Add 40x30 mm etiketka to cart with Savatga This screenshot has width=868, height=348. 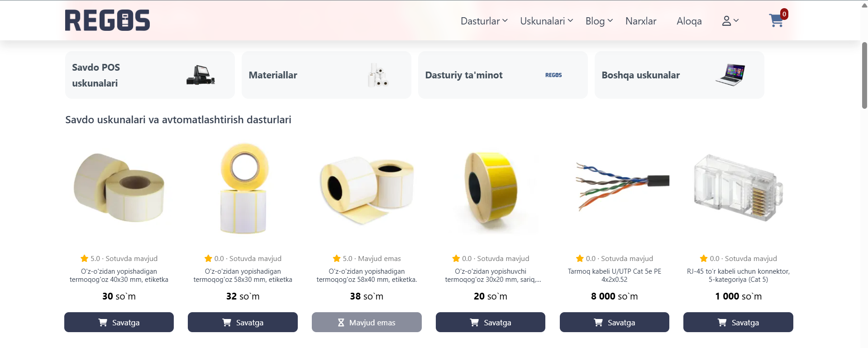pyautogui.click(x=119, y=322)
